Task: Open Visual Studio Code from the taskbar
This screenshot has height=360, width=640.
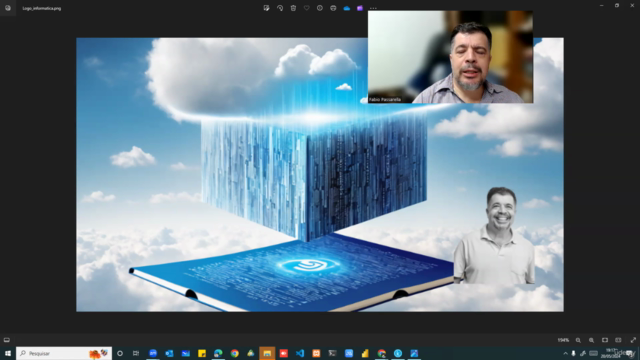Action: [x=300, y=353]
